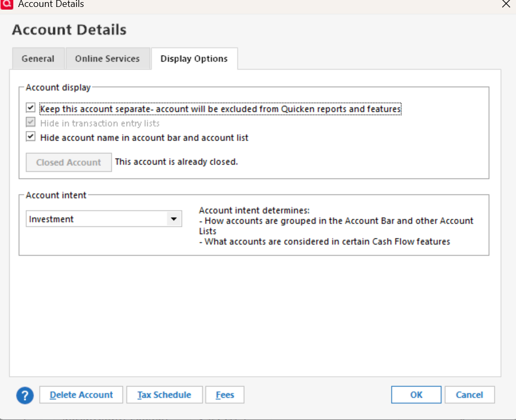
Task: Close the Account Details dialog window
Action: tap(505, 4)
